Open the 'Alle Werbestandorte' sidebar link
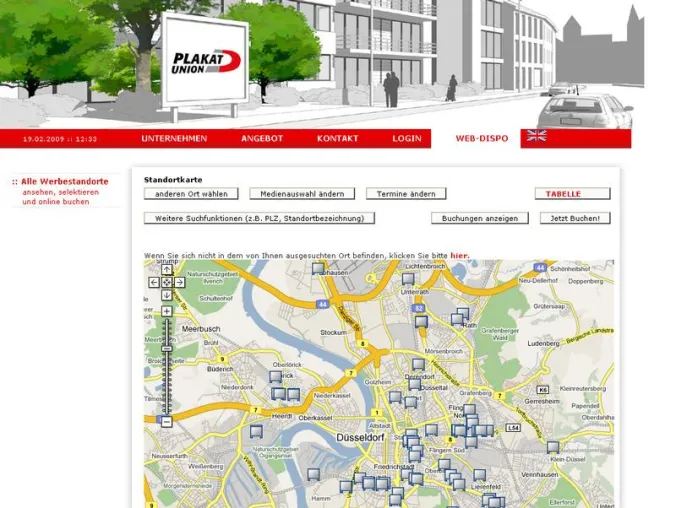The image size is (676, 508). 65,182
